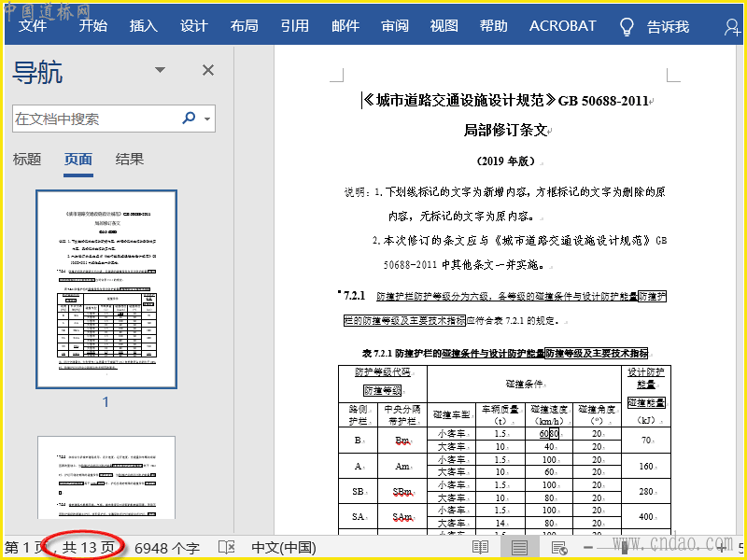The image size is (747, 560).
Task: Click the 碰撞条件 table header cell
Action: [x=524, y=384]
